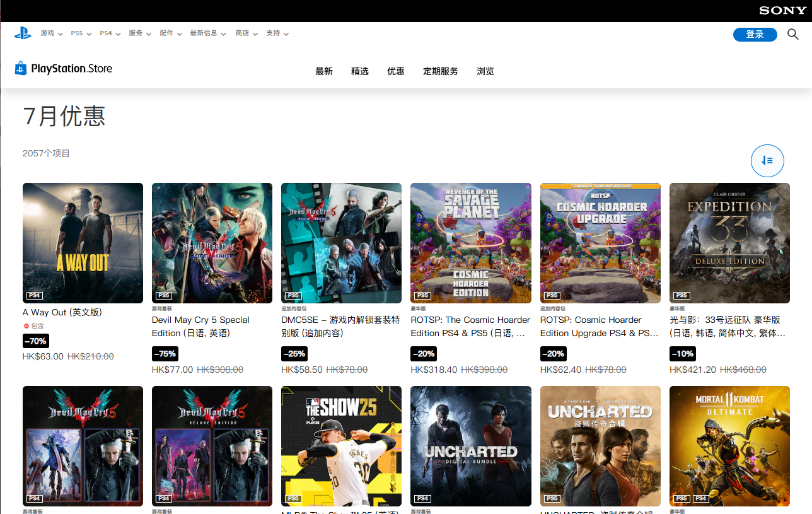Open the Mortal Kombat 11 Ultimate cover
The height and width of the screenshot is (514, 812).
pos(729,446)
